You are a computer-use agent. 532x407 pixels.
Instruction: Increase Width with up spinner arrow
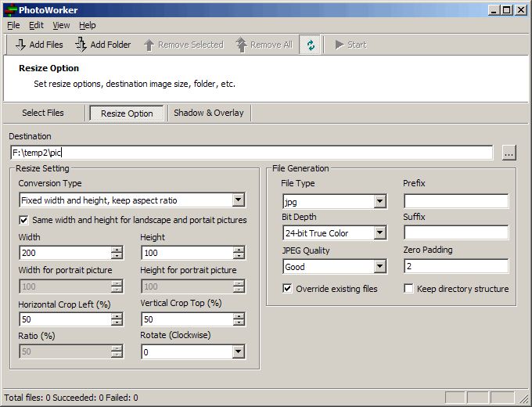(x=117, y=250)
